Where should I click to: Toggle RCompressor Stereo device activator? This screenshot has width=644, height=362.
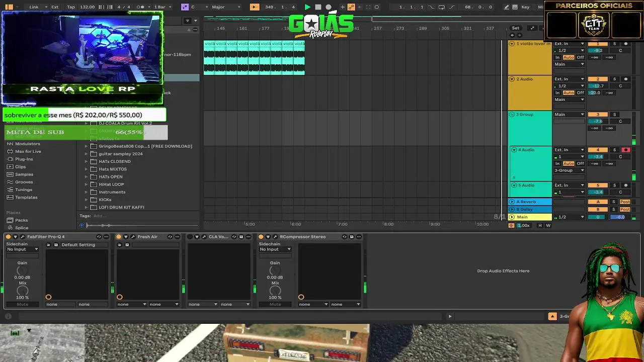point(261,237)
